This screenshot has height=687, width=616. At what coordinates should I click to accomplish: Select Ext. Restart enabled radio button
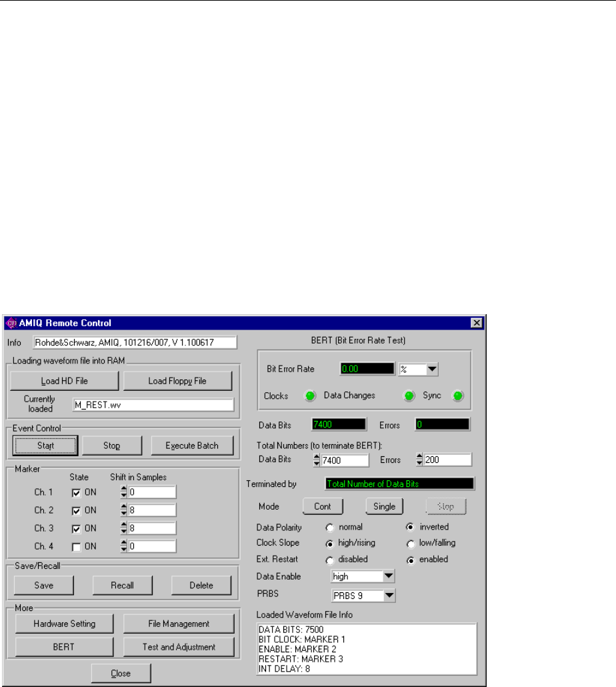click(410, 560)
